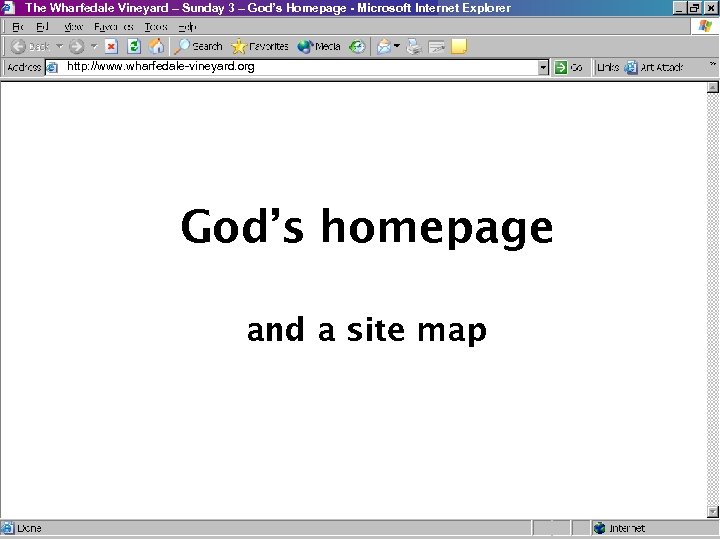
Task: Go back with the Back button
Action: click(30, 46)
